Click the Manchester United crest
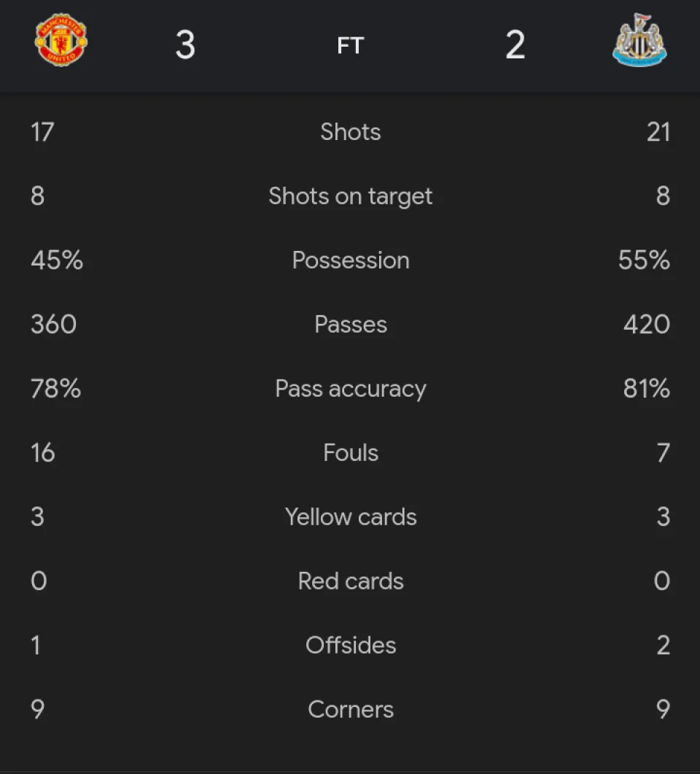Screen dimensions: 700x774 tap(61, 39)
